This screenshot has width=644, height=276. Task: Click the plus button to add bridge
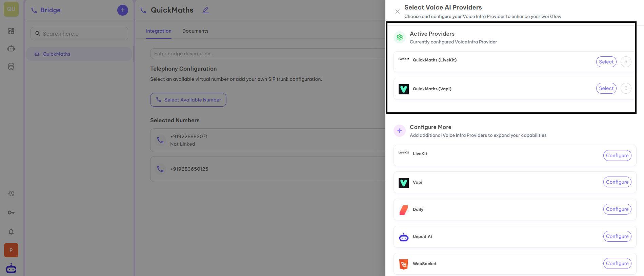(x=123, y=10)
